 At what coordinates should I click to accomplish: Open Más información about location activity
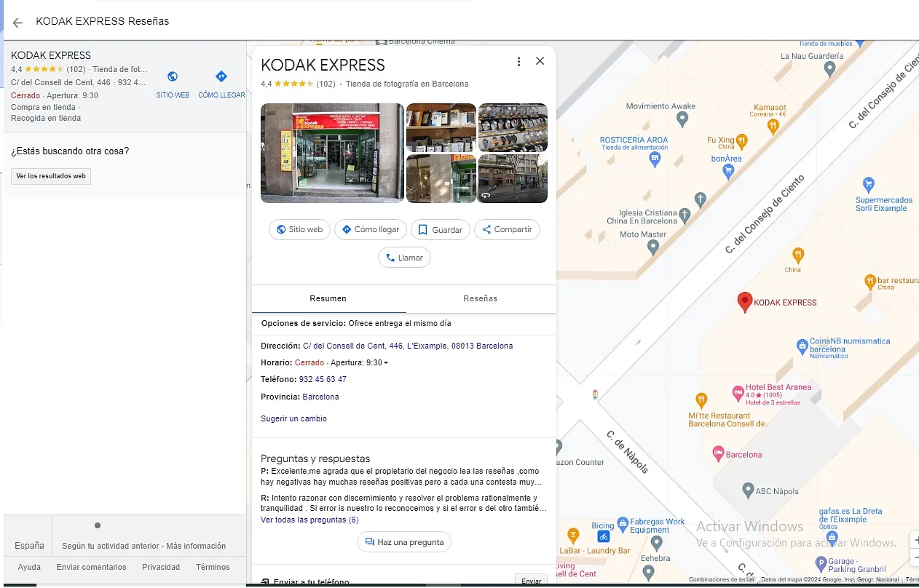196,546
